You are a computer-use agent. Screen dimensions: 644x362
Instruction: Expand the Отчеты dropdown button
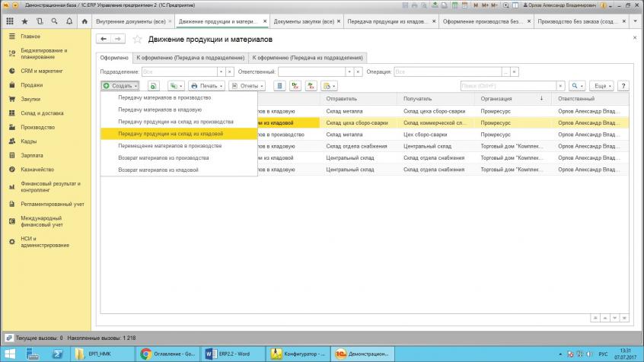click(x=246, y=86)
